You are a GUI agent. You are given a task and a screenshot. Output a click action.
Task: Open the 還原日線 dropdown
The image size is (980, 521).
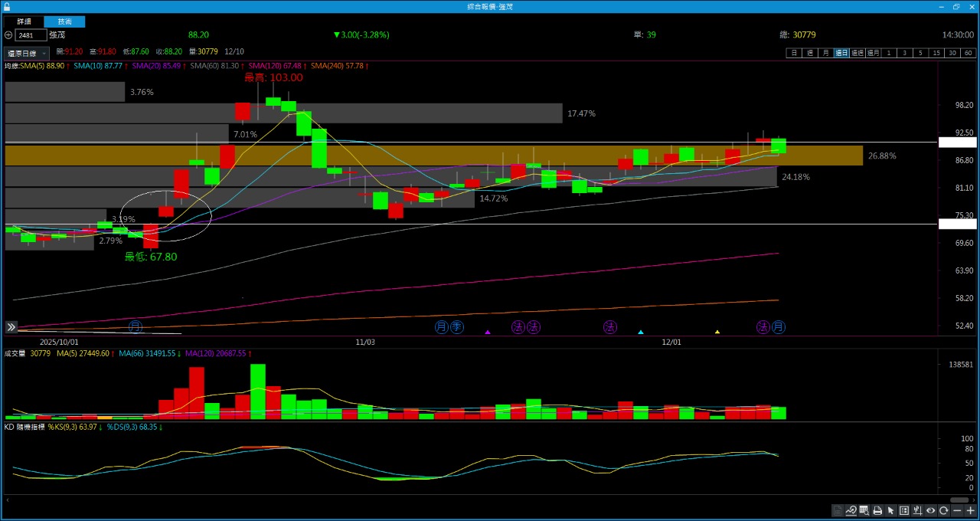click(27, 54)
